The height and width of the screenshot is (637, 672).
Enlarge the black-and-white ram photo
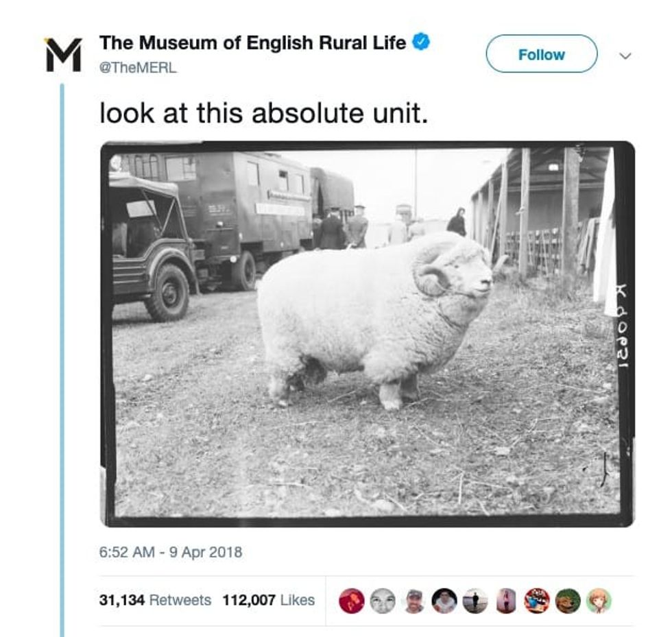(367, 333)
